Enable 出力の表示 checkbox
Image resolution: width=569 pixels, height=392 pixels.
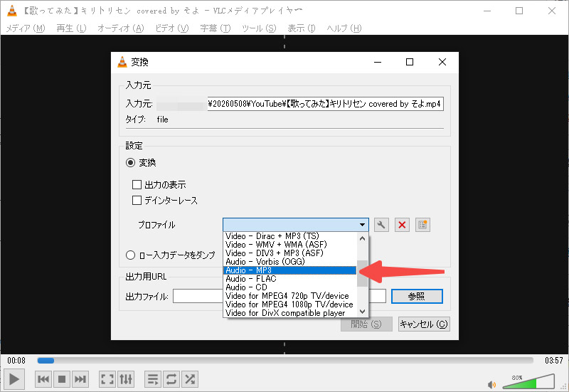click(x=137, y=185)
